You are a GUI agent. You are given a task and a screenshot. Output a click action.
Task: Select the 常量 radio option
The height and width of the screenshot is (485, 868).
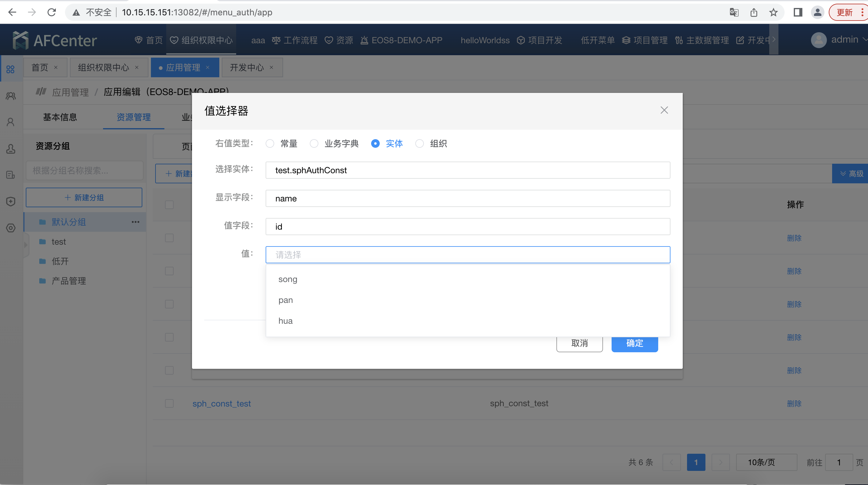click(270, 143)
